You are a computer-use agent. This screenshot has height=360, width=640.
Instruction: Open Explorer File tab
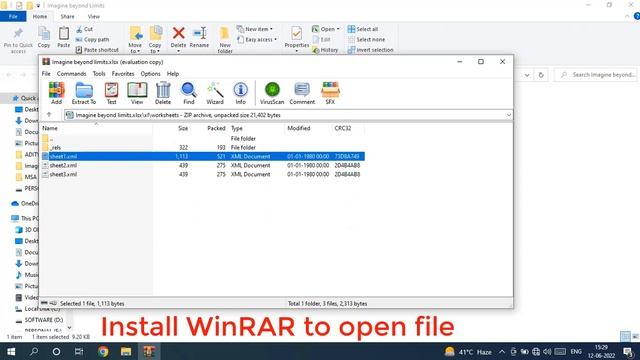coord(13,16)
